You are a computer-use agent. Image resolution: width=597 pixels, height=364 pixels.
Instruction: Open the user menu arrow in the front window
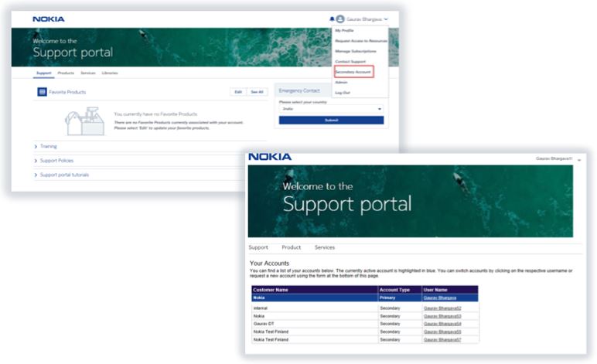point(579,158)
